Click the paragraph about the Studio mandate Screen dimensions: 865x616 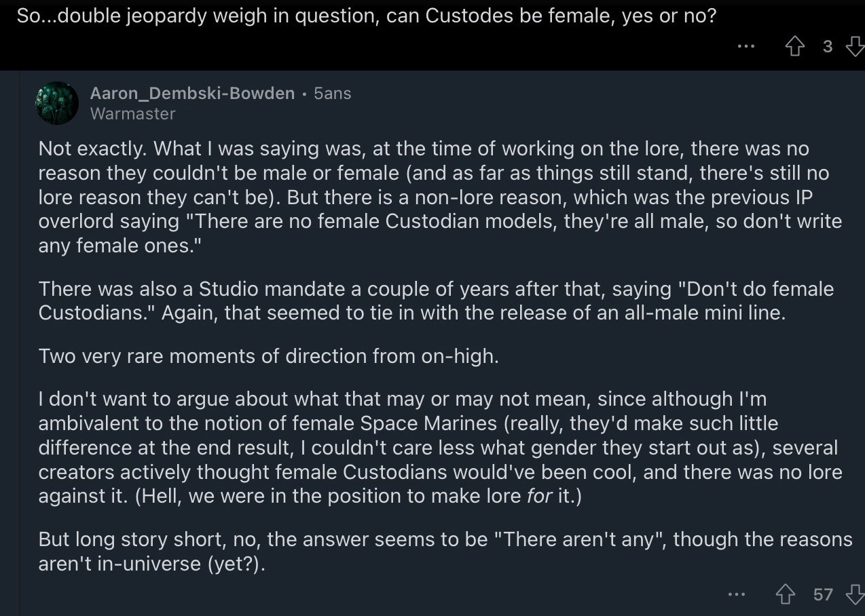pos(435,301)
